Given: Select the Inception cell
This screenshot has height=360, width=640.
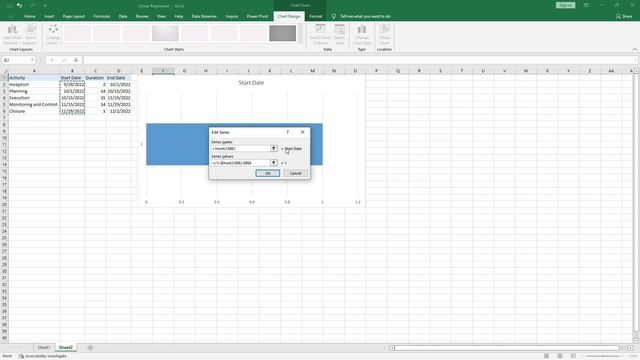Looking at the screenshot, I should [34, 84].
